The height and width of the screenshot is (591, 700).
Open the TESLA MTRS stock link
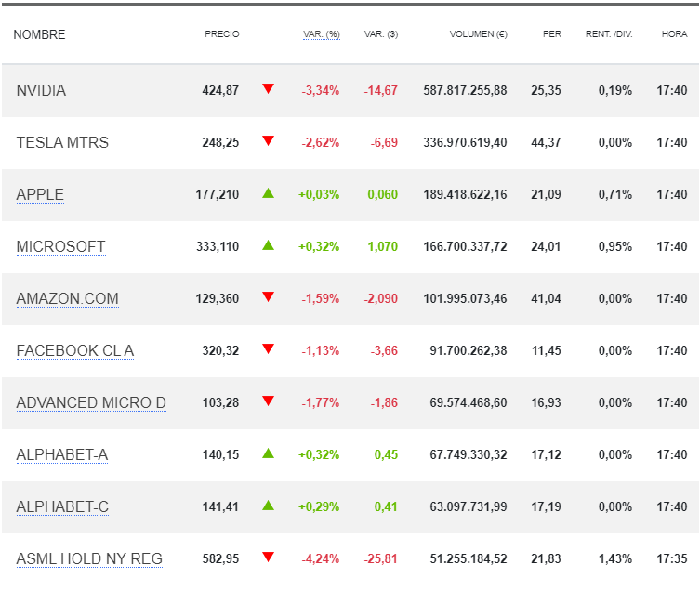pos(62,142)
